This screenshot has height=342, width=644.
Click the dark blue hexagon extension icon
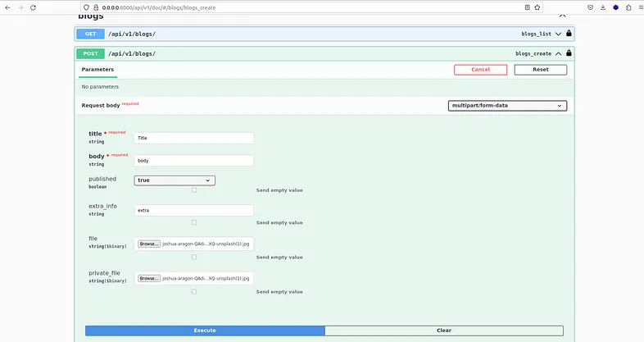pyautogui.click(x=615, y=7)
